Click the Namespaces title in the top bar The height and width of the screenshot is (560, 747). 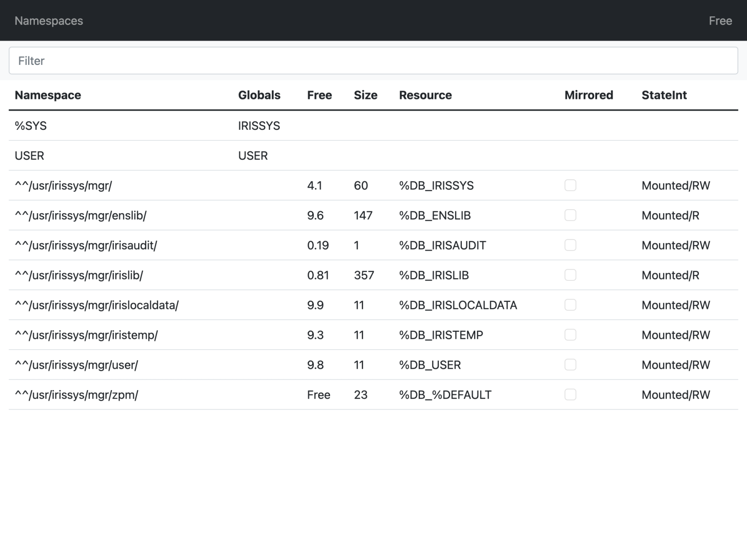pyautogui.click(x=49, y=21)
